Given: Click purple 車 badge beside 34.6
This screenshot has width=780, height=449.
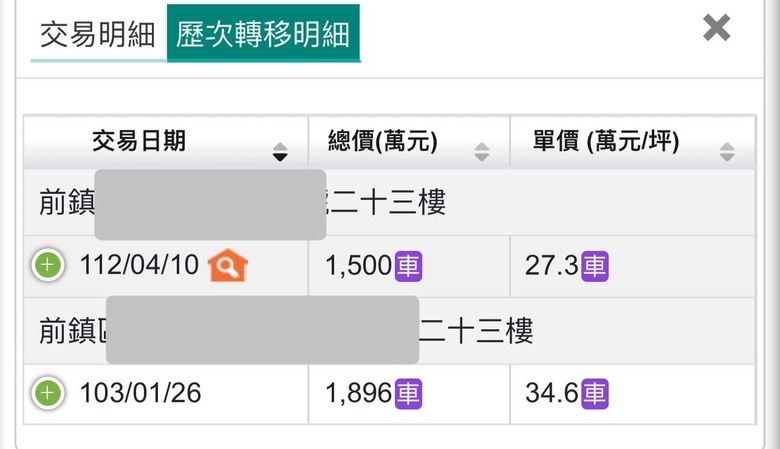Looking at the screenshot, I should coord(595,394).
